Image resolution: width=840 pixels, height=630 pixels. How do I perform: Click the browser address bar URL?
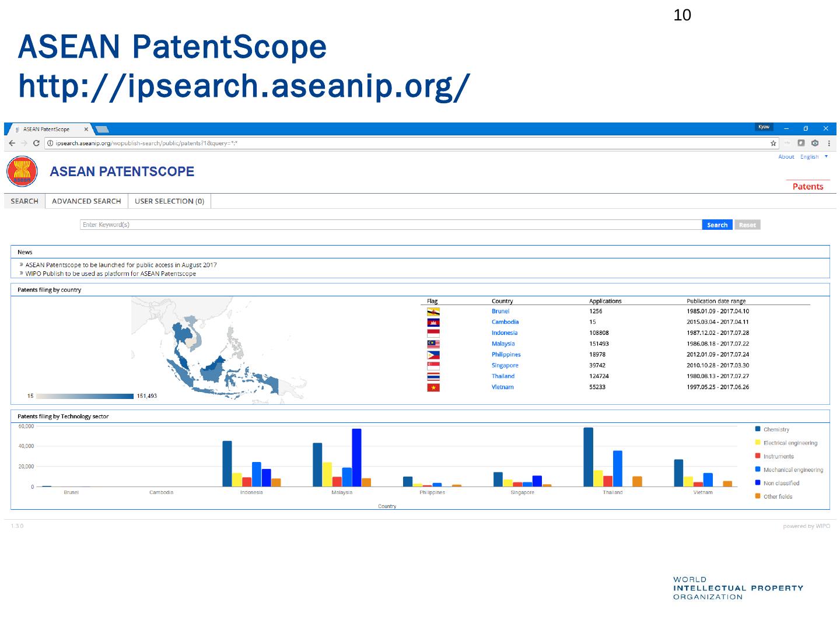click(146, 143)
